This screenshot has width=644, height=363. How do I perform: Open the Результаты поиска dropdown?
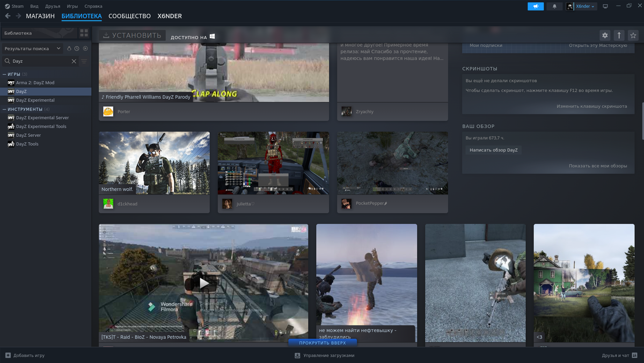coord(31,48)
